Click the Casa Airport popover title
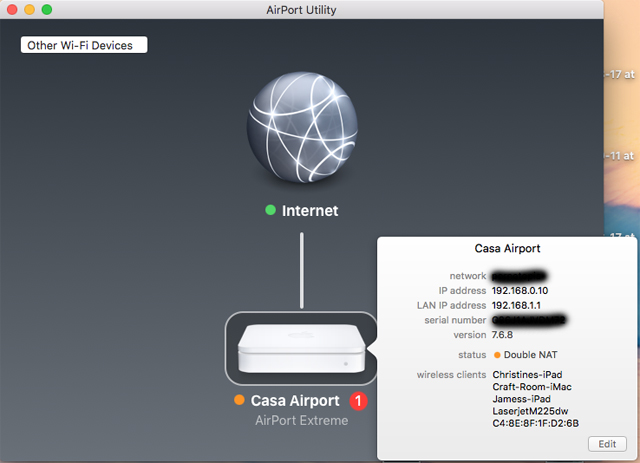This screenshot has height=463, width=640. pyautogui.click(x=507, y=248)
